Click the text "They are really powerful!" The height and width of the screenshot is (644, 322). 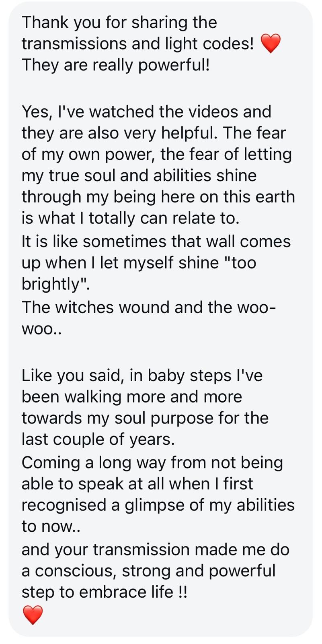(115, 65)
